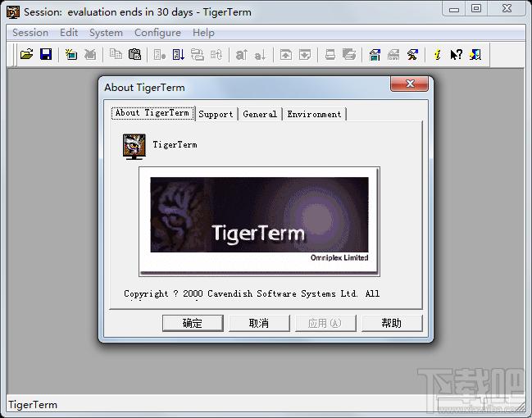Click the 'TigerTerm' label beside tiger icon
This screenshot has height=418, width=532.
(175, 145)
